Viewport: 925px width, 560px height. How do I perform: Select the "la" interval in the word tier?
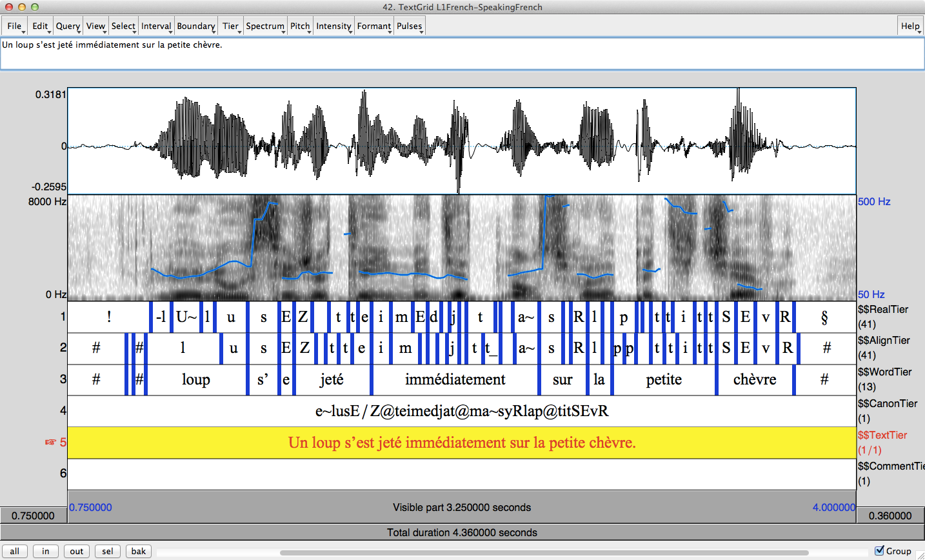click(x=599, y=379)
